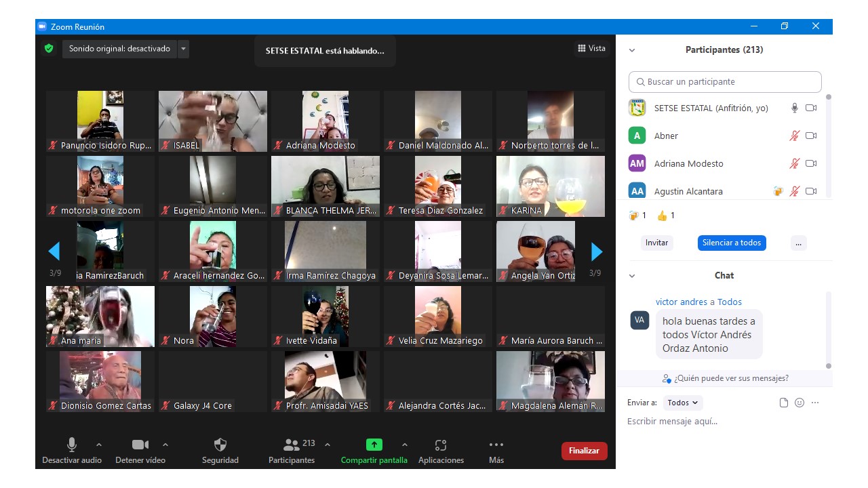This screenshot has height=488, width=868.
Task: Collapse the Participantes panel chevron
Action: pyautogui.click(x=632, y=50)
